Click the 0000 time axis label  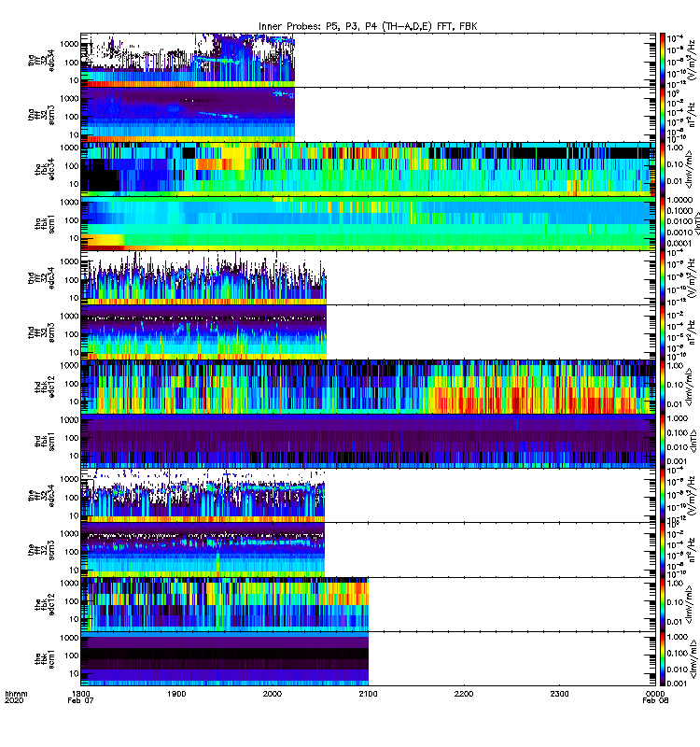655,694
